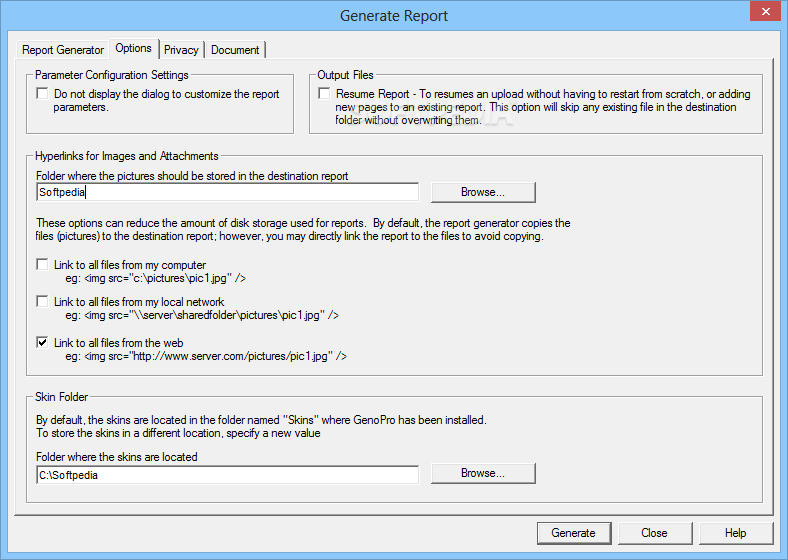Image resolution: width=788 pixels, height=560 pixels.
Task: Click the 'Folder where the skins are located' label
Action: coord(116,457)
